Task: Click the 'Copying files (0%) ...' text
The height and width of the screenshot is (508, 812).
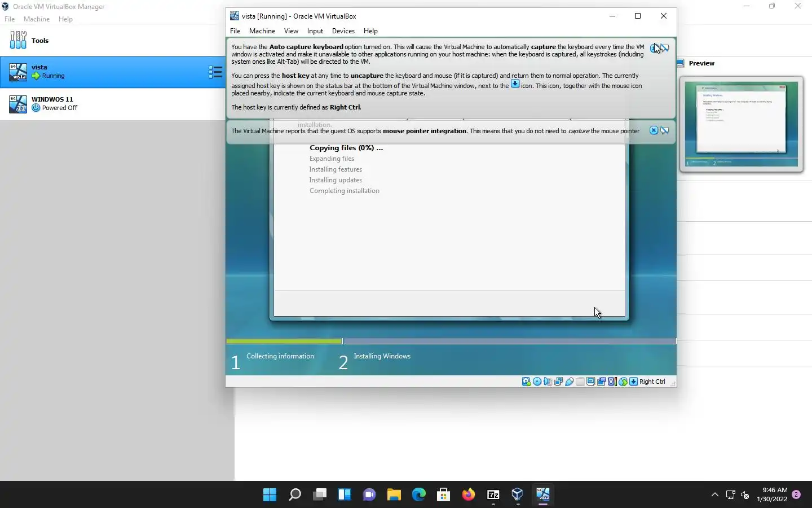Action: tap(346, 148)
